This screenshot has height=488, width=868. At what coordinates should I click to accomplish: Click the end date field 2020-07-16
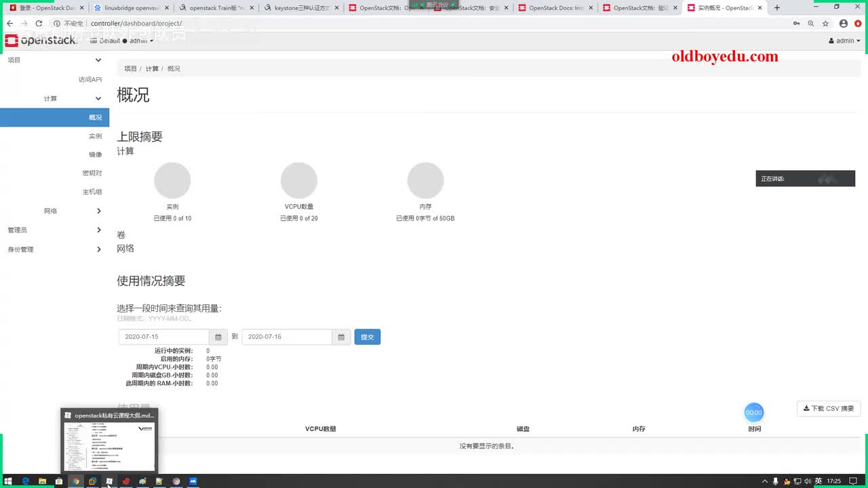[287, 337]
